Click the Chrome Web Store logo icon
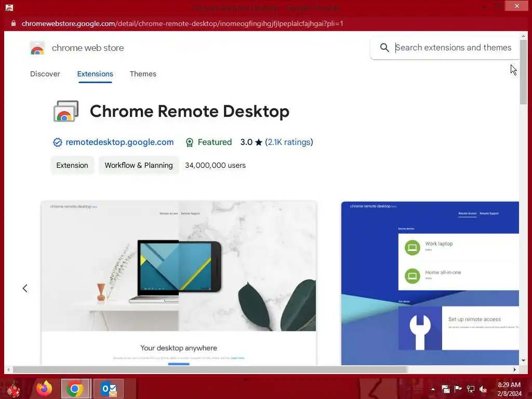Viewport: 532px width, 399px height. [x=37, y=48]
